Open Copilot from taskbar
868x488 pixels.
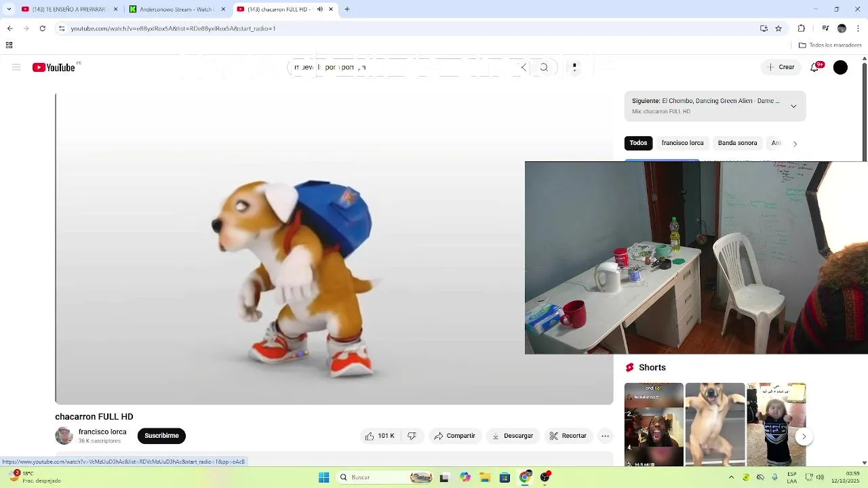click(465, 477)
